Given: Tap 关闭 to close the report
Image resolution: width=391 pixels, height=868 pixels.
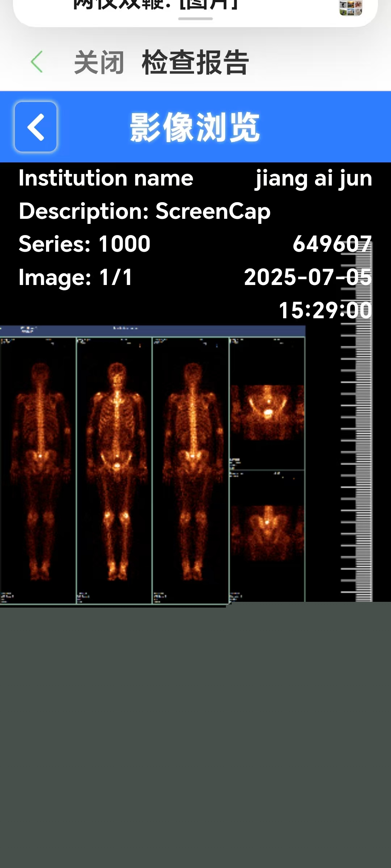Looking at the screenshot, I should coord(99,63).
